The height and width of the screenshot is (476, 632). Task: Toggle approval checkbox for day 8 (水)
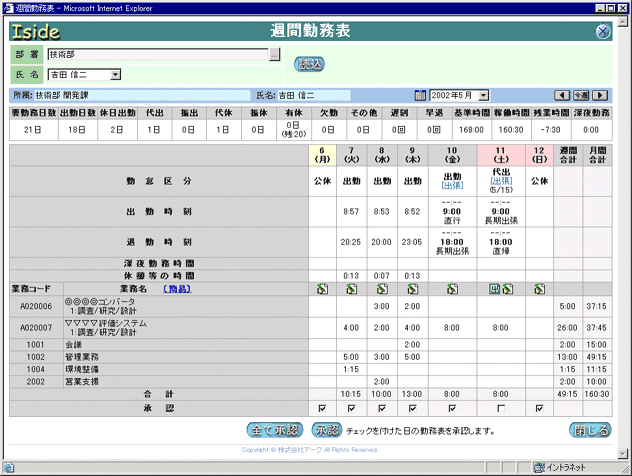click(382, 408)
